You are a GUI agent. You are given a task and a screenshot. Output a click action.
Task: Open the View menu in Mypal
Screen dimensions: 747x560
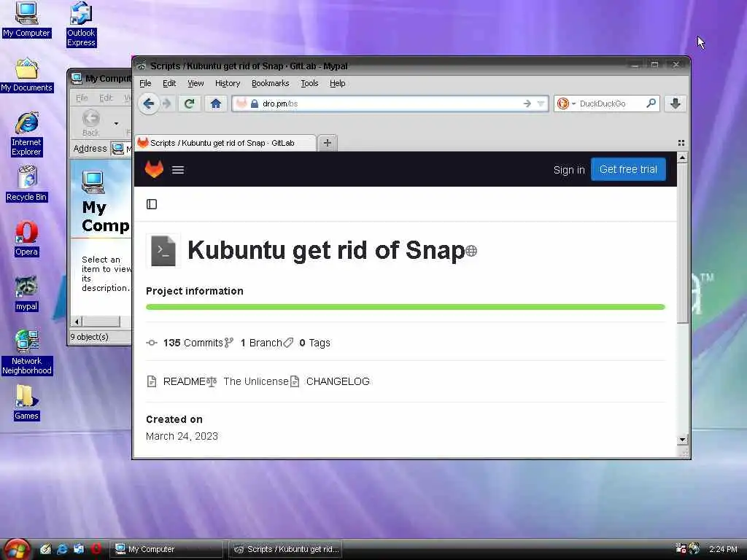click(x=196, y=83)
